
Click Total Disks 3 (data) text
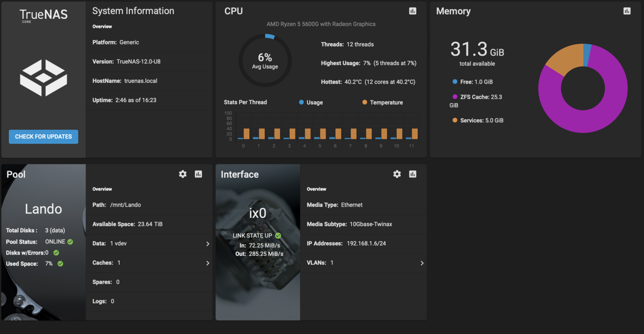click(35, 230)
